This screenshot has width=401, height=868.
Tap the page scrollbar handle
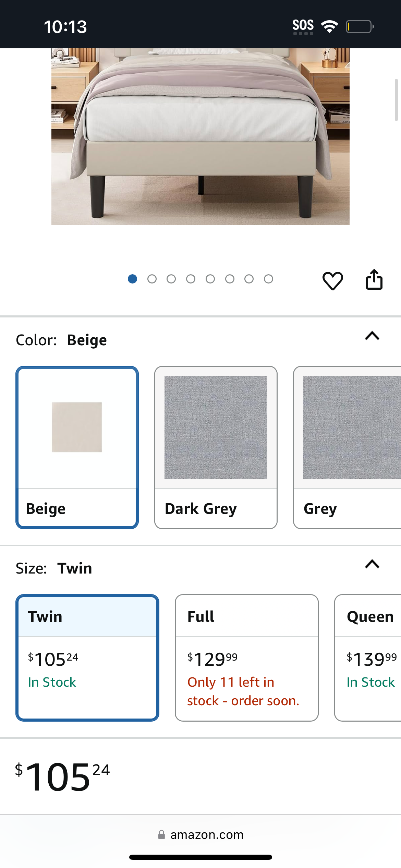[x=396, y=100]
